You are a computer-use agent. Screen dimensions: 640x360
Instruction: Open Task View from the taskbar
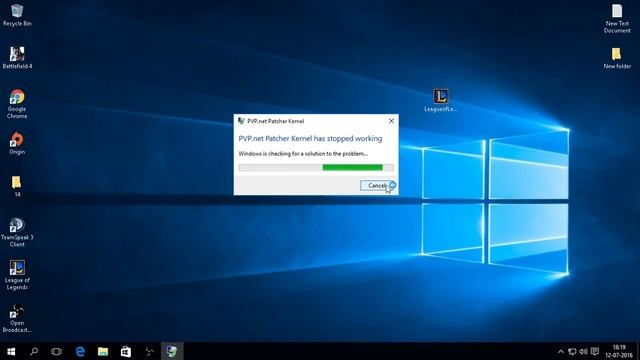(x=56, y=351)
